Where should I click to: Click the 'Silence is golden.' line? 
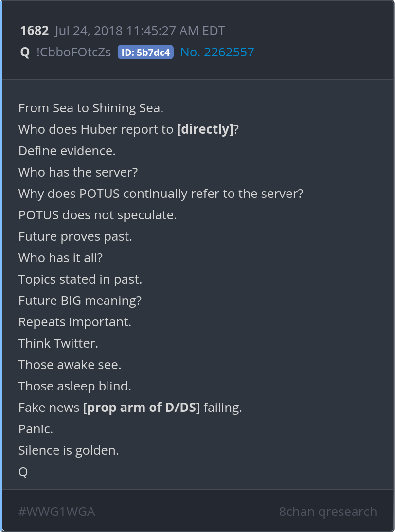pyautogui.click(x=69, y=450)
